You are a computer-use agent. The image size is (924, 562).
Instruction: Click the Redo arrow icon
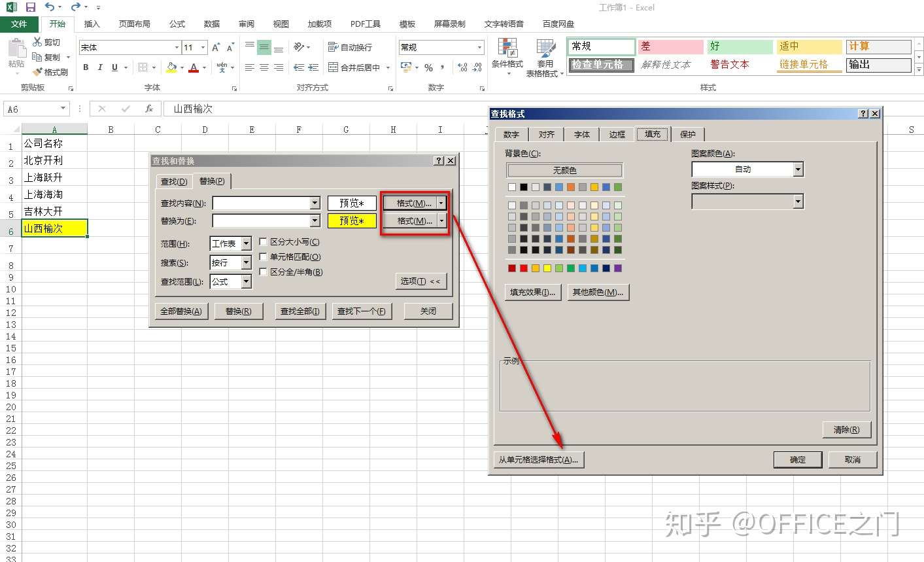coord(75,7)
